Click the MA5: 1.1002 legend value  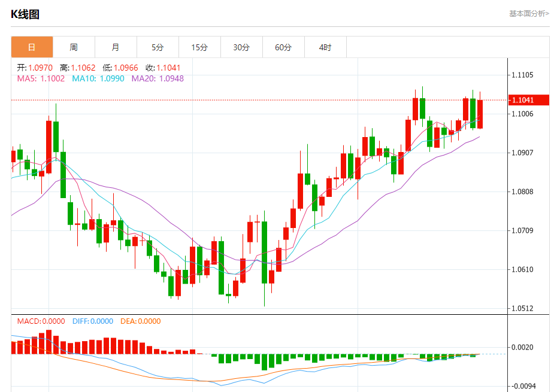pos(41,78)
